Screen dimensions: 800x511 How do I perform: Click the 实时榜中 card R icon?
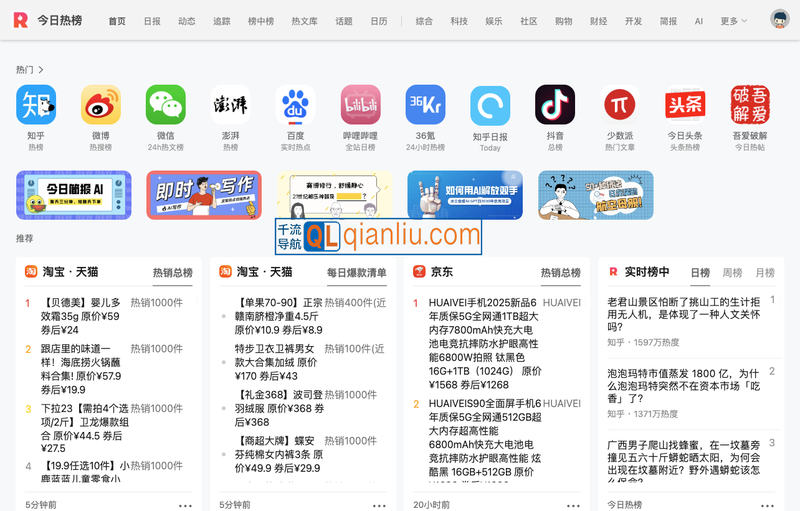pos(613,271)
